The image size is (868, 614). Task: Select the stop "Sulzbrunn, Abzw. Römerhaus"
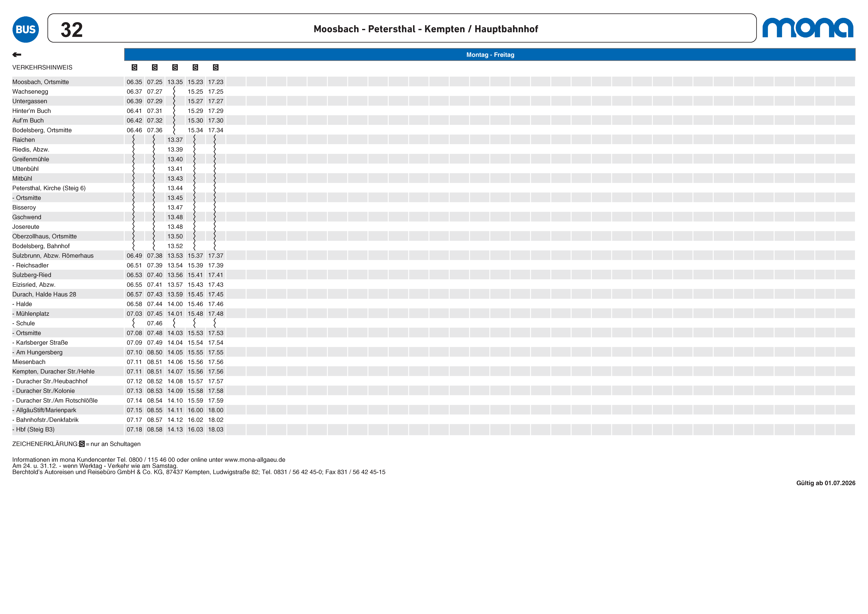(53, 256)
